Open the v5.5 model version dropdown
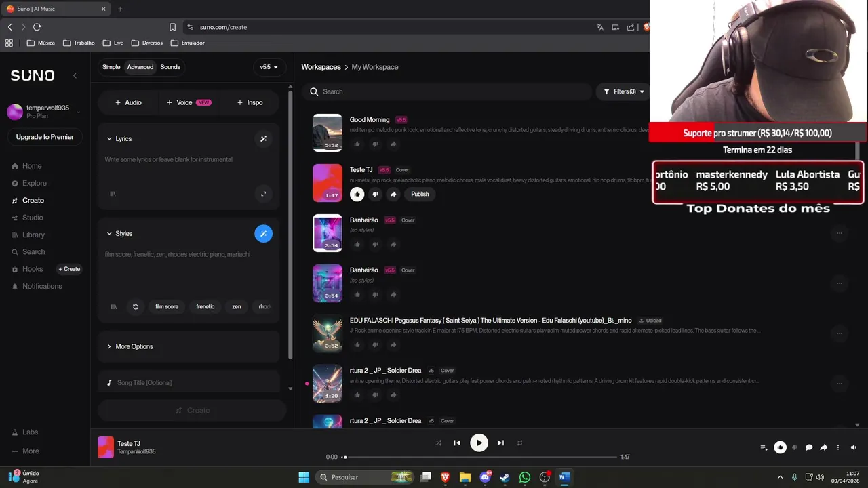 pyautogui.click(x=269, y=67)
